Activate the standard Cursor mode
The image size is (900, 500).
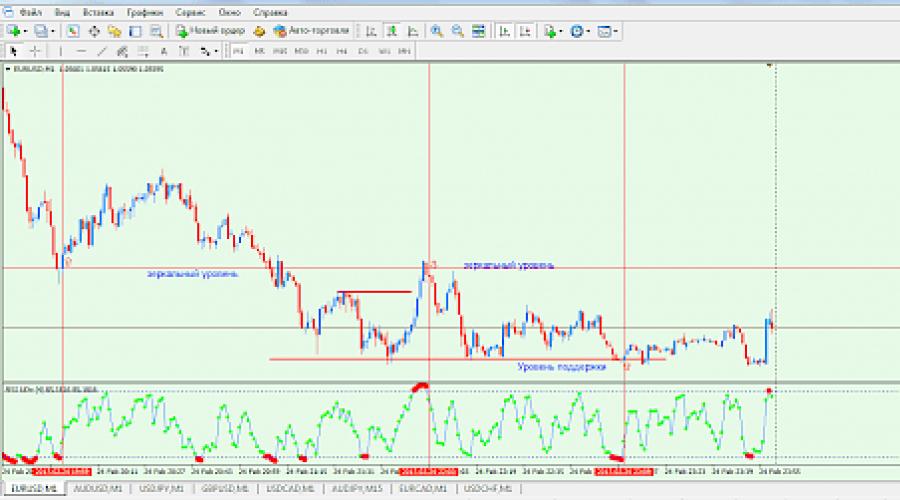click(x=14, y=51)
